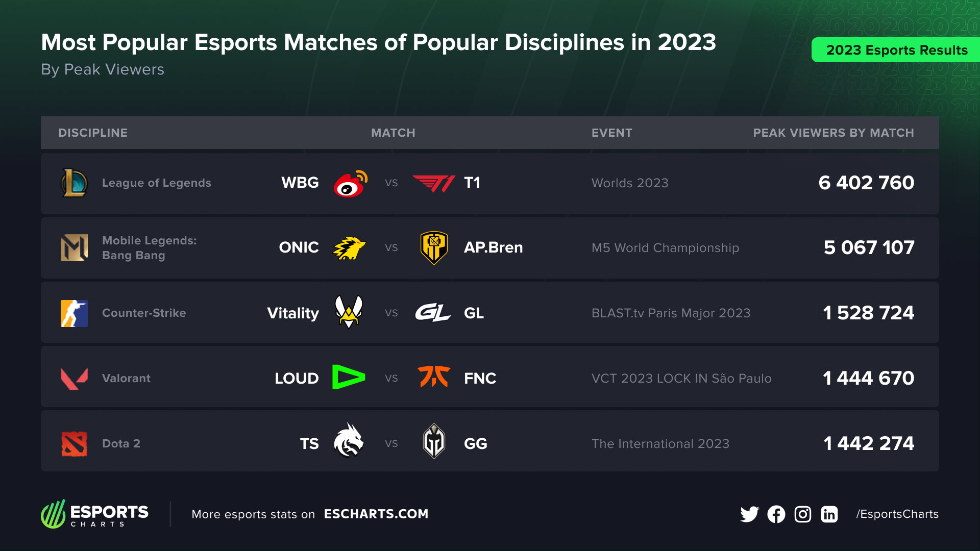The image size is (980, 551).
Task: Click the Team Vitality bee logo
Action: point(349,312)
